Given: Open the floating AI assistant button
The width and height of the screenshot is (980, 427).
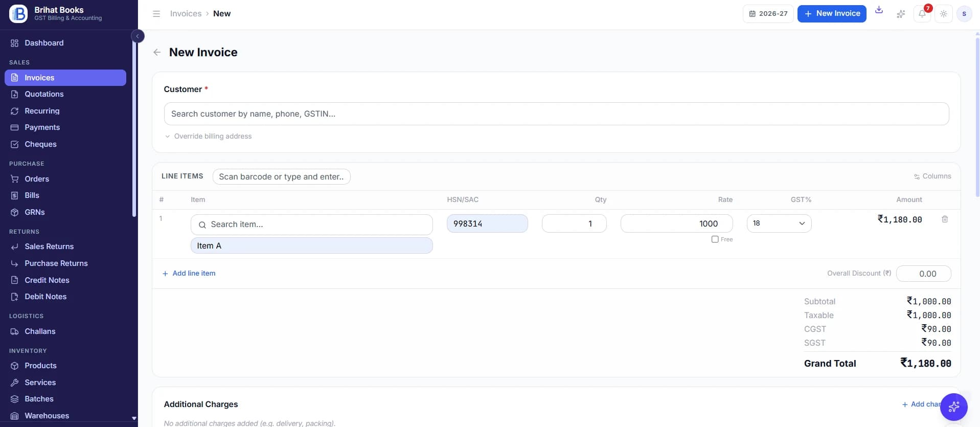Looking at the screenshot, I should coord(953,407).
